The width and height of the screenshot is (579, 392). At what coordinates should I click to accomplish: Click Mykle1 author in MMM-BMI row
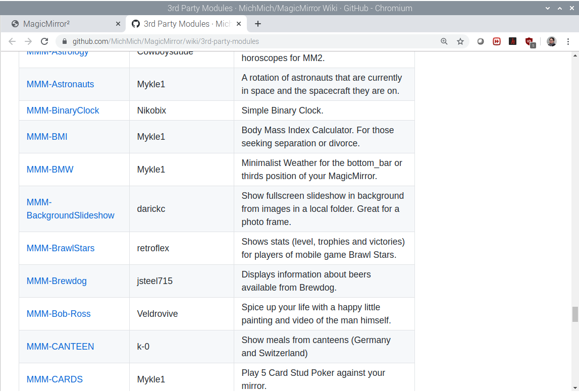(x=151, y=137)
